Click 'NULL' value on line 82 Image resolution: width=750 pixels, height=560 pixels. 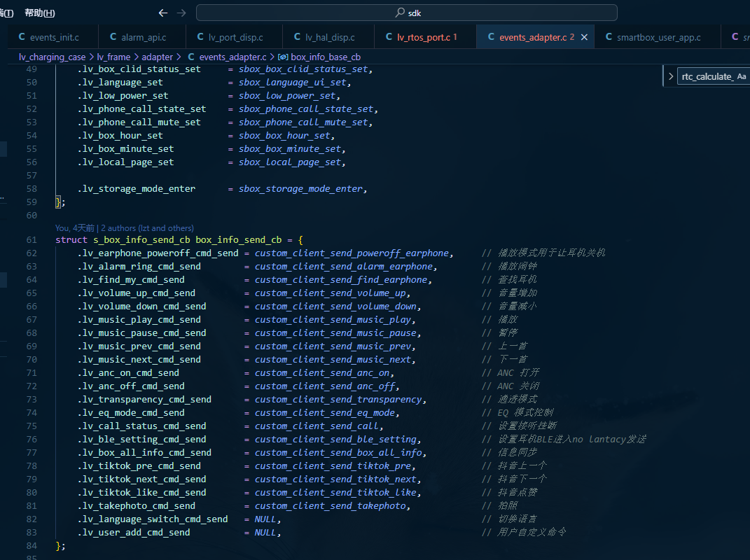(265, 519)
